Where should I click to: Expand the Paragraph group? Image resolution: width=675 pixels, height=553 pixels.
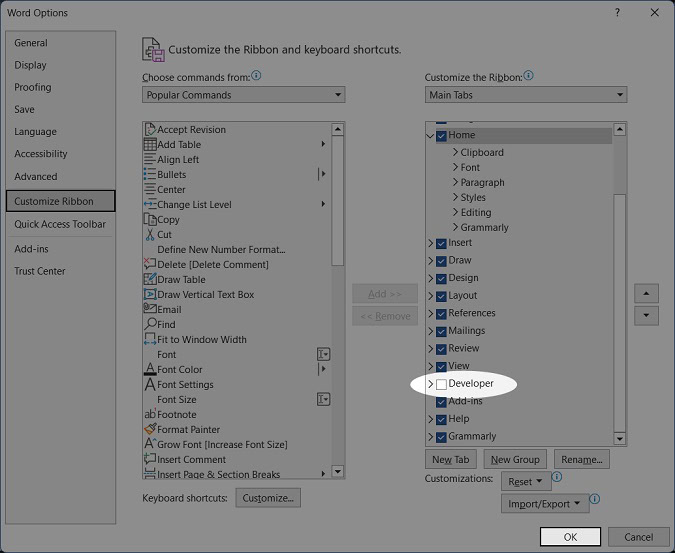pos(455,182)
